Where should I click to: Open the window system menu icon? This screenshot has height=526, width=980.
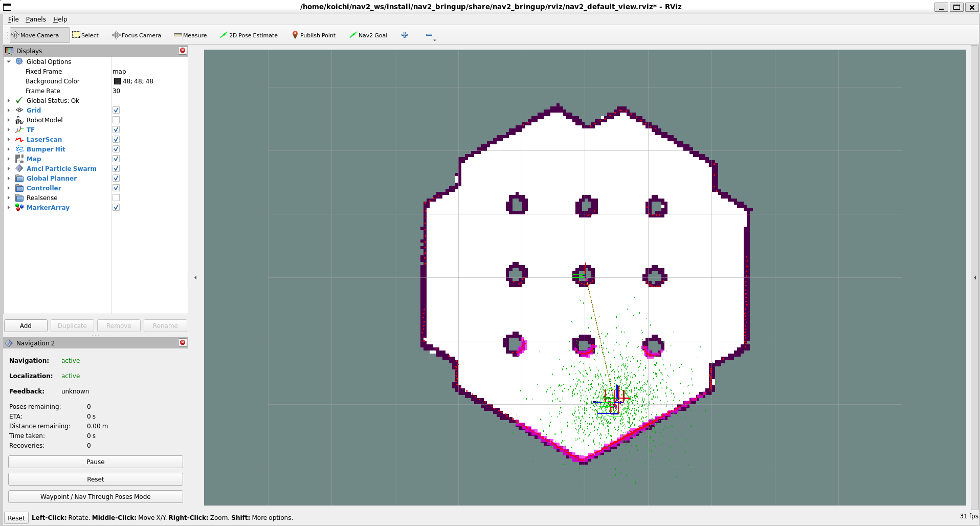[x=7, y=7]
